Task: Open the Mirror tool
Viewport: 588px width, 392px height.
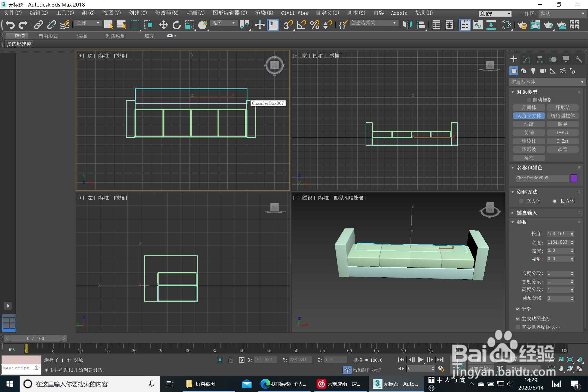Action: 408,25
